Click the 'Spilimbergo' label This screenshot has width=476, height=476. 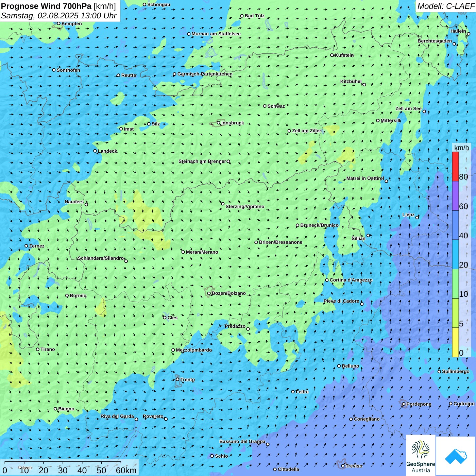coord(456,371)
